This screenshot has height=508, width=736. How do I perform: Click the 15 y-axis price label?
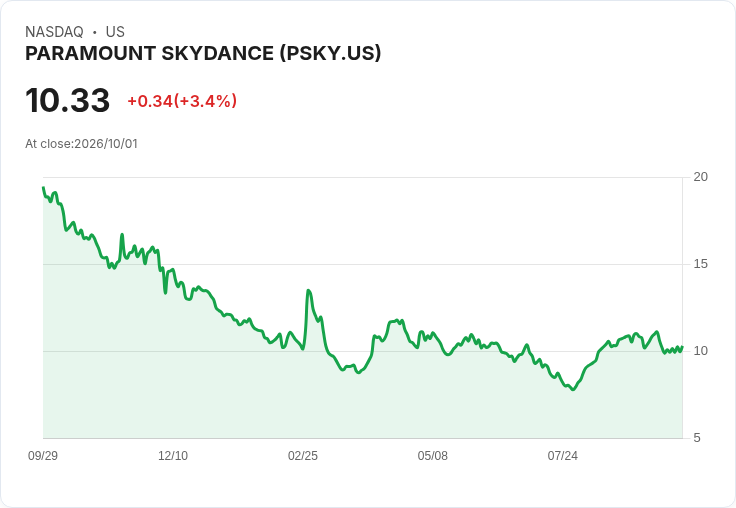[700, 264]
